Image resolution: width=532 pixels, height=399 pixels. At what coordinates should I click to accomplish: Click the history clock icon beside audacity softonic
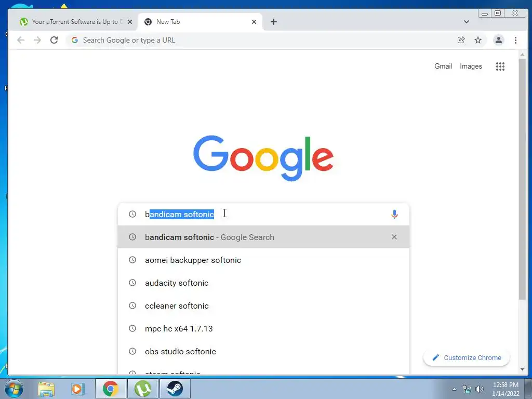click(132, 283)
